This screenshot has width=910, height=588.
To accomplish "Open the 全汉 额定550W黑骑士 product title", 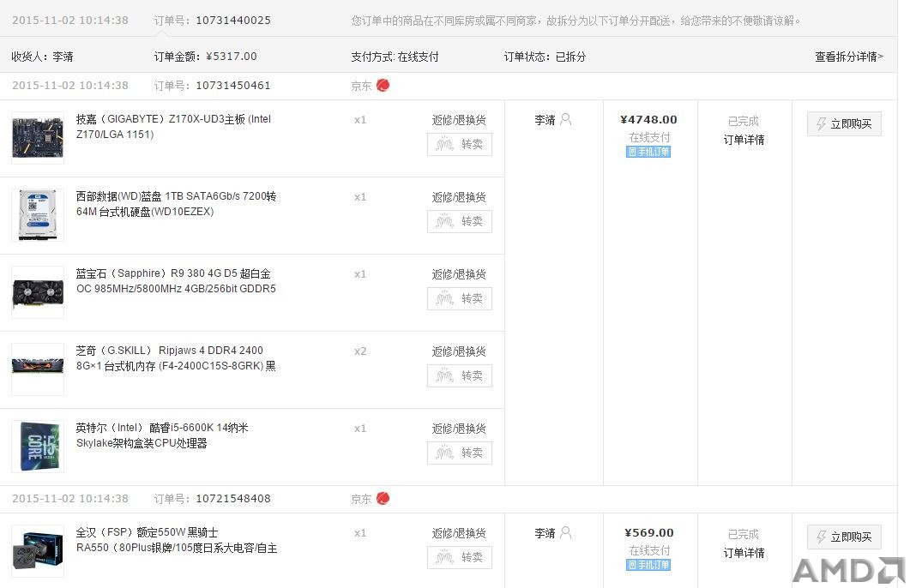I will coord(177,540).
